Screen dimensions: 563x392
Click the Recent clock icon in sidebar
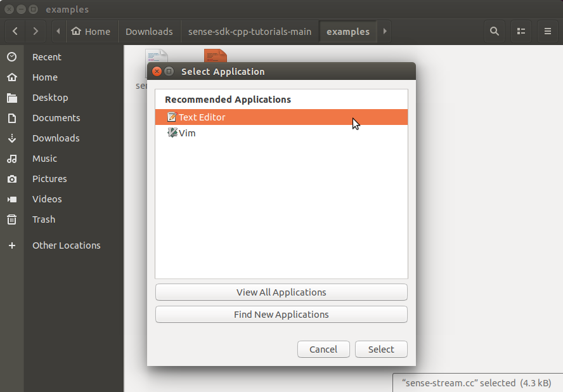pos(12,56)
